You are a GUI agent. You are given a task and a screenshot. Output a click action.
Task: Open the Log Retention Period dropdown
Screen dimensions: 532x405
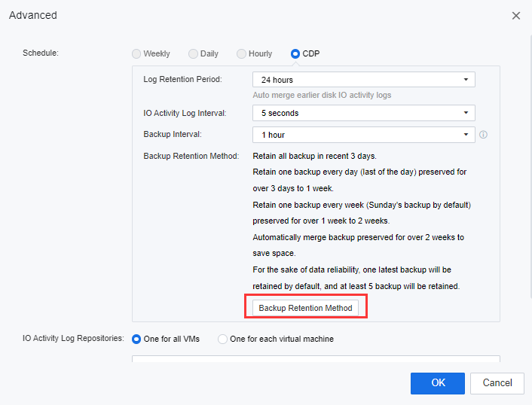coord(363,80)
